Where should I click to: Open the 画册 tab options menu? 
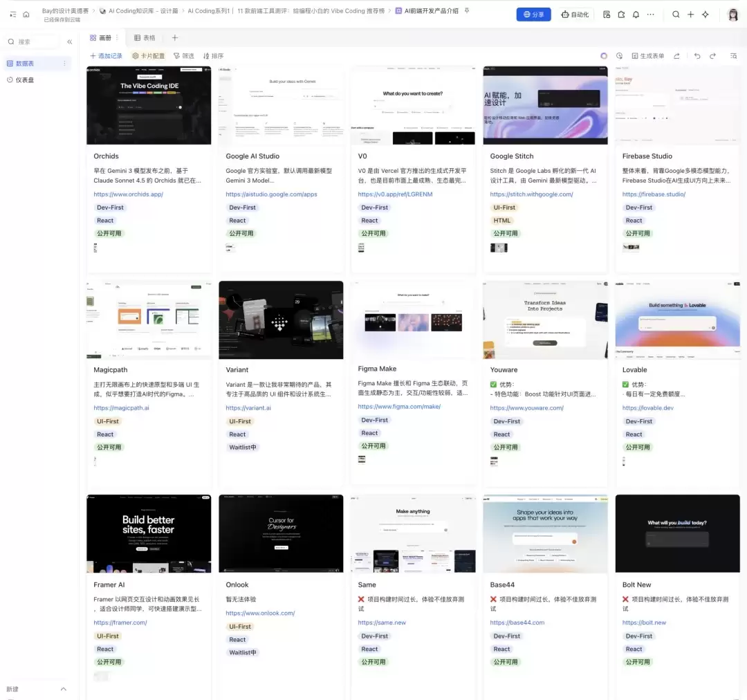(117, 37)
